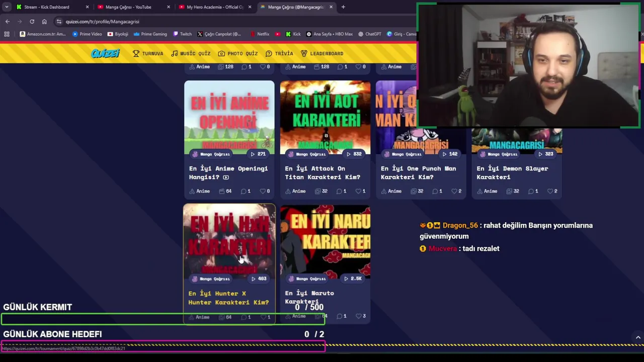Open the Music Quiz section
Screen dimensions: 644x362
191,53
